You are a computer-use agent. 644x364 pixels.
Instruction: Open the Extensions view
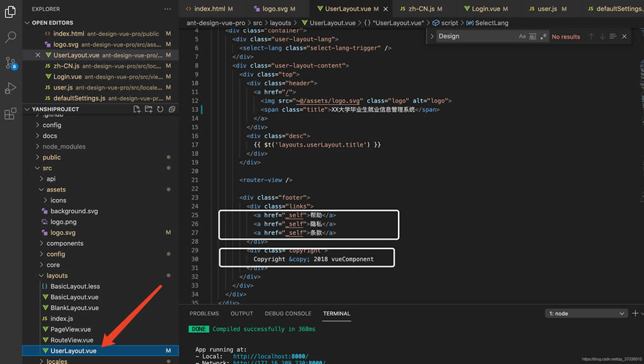[10, 114]
